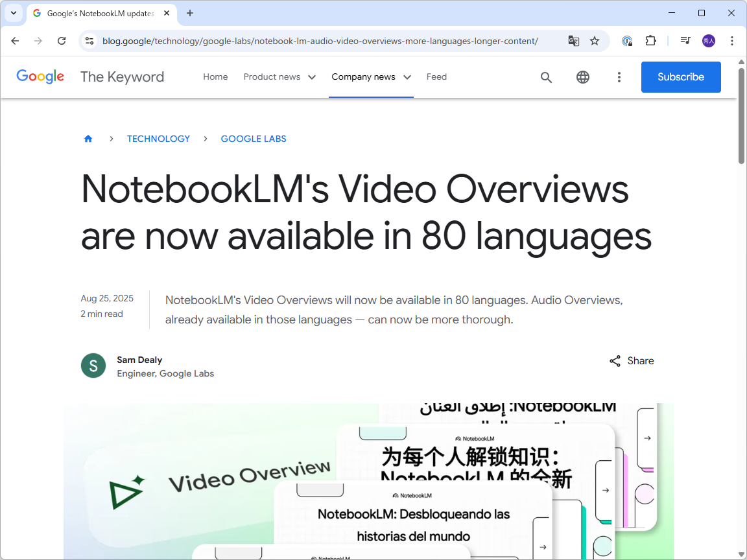Toggle the bookmark star for this page

pos(595,40)
